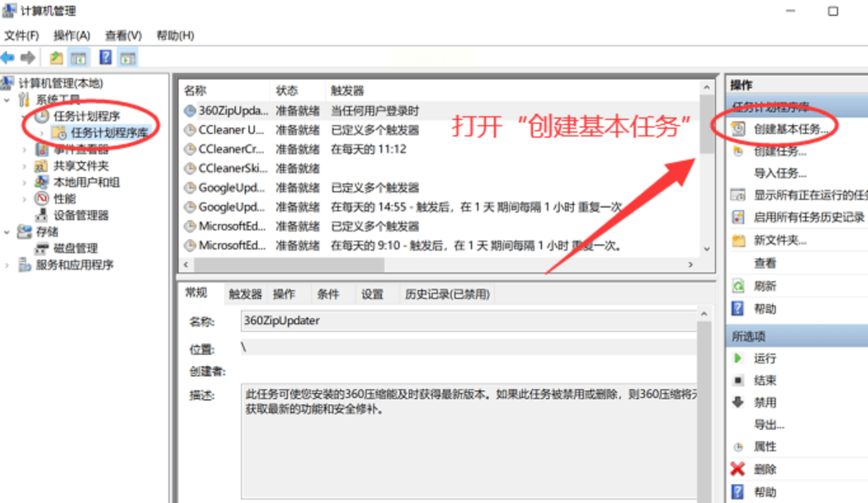Click the End task stop icon
868x503 pixels.
(x=738, y=380)
